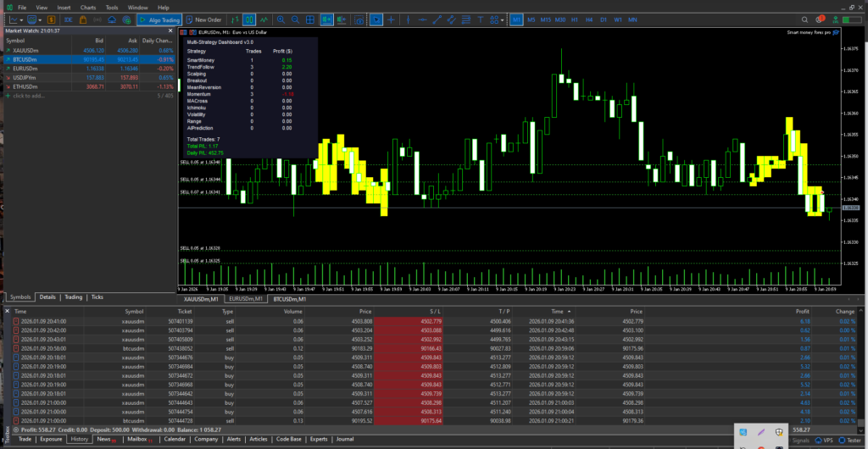Click the Zoom Out magnifier icon
868x449 pixels.
(295, 19)
